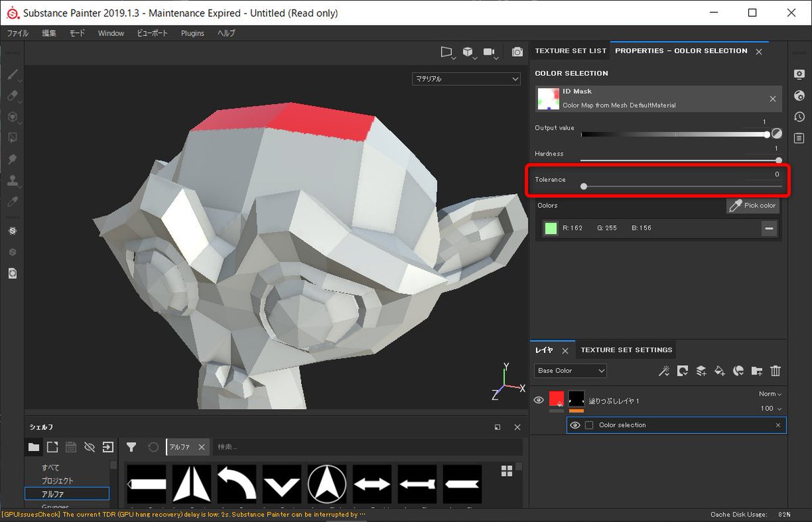Remove the ID Mask color map
This screenshot has width=812, height=522.
pos(773,99)
